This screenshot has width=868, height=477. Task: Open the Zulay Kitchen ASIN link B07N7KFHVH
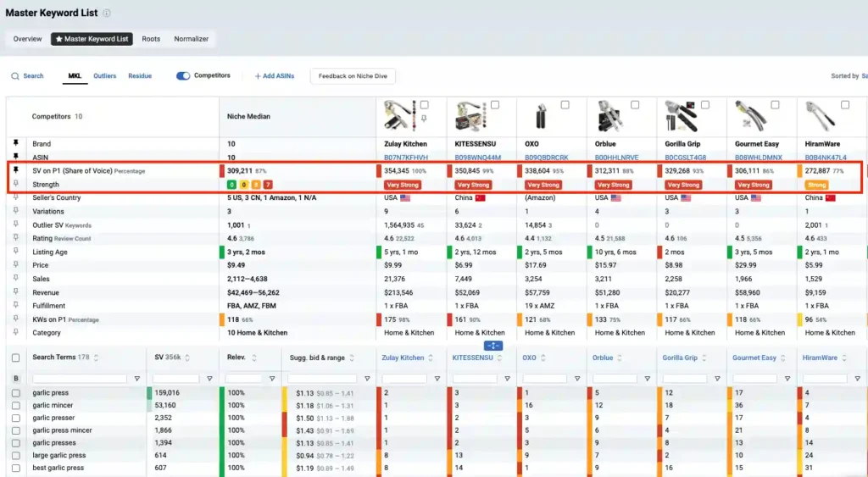click(406, 158)
